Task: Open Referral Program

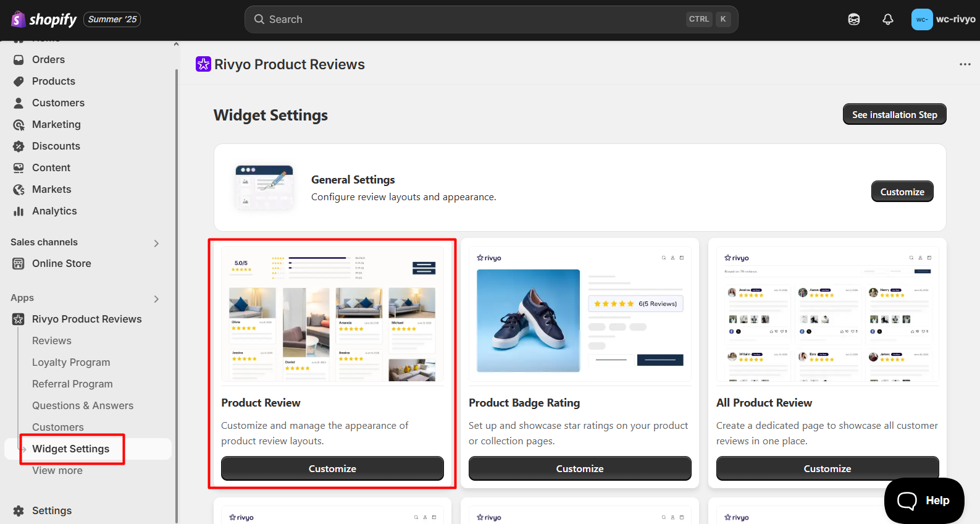Action: pos(72,384)
